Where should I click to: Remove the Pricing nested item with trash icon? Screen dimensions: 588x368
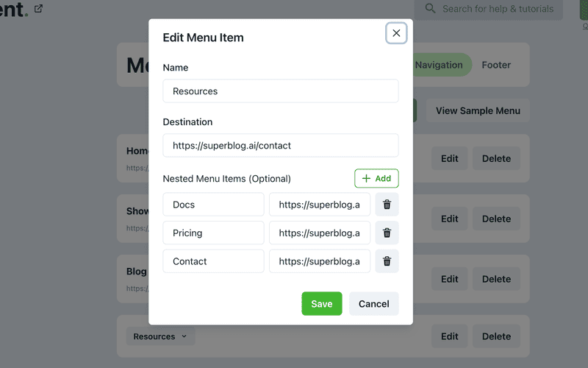[387, 233]
